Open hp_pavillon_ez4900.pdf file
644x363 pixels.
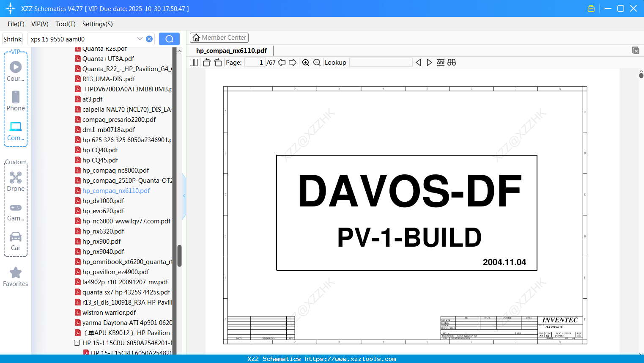click(115, 272)
